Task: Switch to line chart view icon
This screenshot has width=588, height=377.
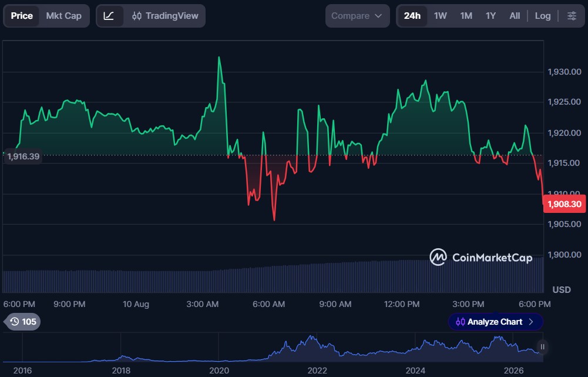Action: point(109,16)
